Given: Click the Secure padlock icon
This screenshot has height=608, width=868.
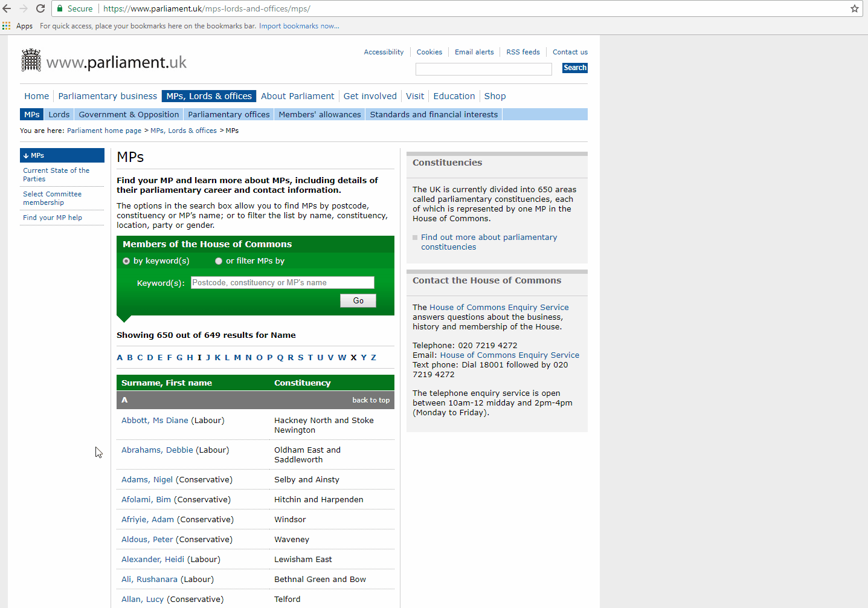Looking at the screenshot, I should pos(60,8).
